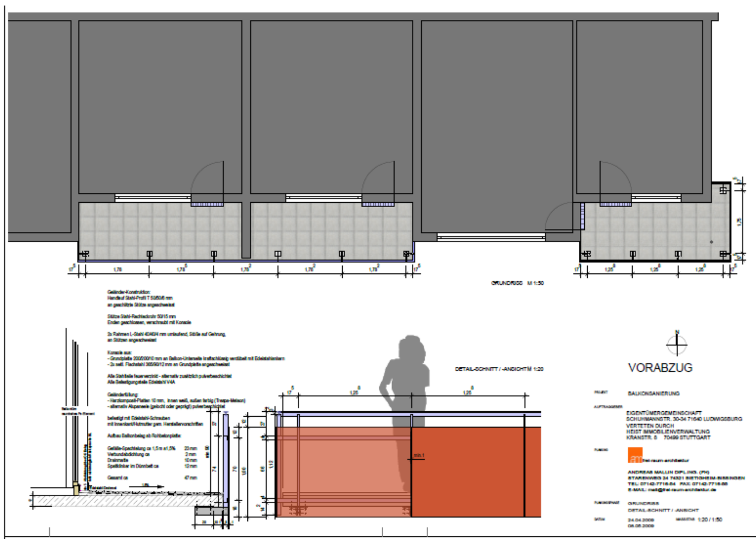Click the DETAIL-SCHNITT / -ANSICHT M 1:20 label

coord(499,369)
